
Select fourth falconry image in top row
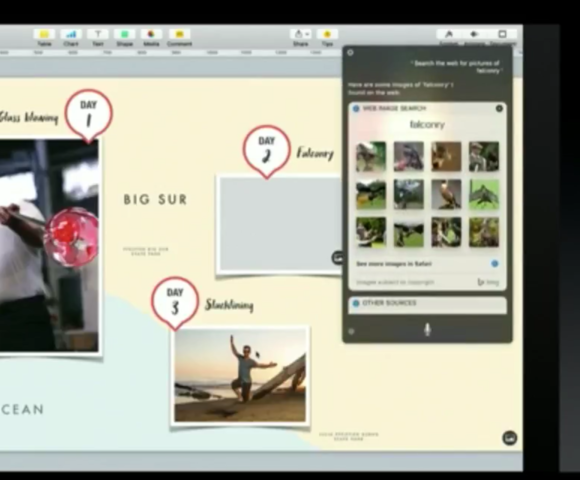tap(484, 157)
